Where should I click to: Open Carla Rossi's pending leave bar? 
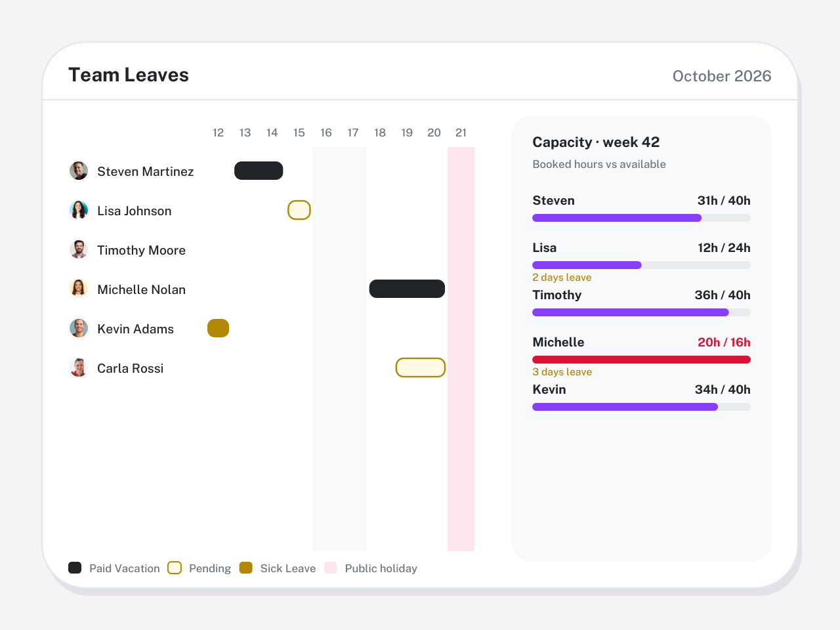click(421, 367)
